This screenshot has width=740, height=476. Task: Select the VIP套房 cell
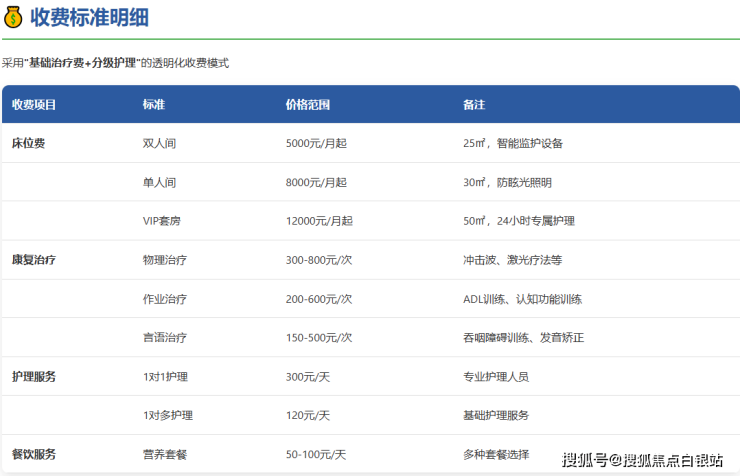[165, 221]
